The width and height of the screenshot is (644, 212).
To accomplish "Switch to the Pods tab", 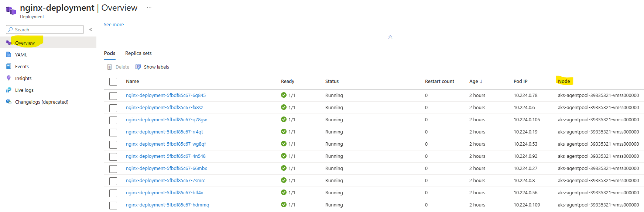I will (110, 53).
